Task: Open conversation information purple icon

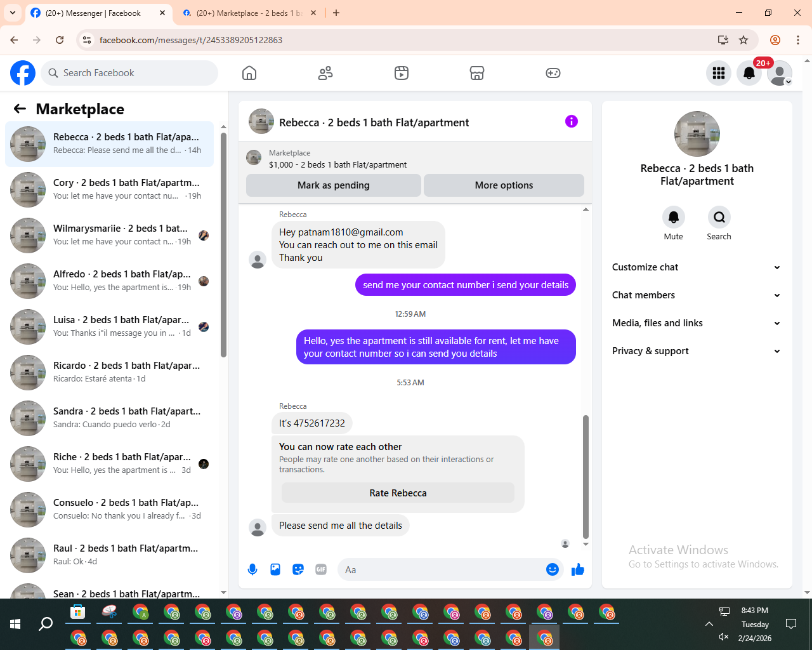Action: click(572, 121)
